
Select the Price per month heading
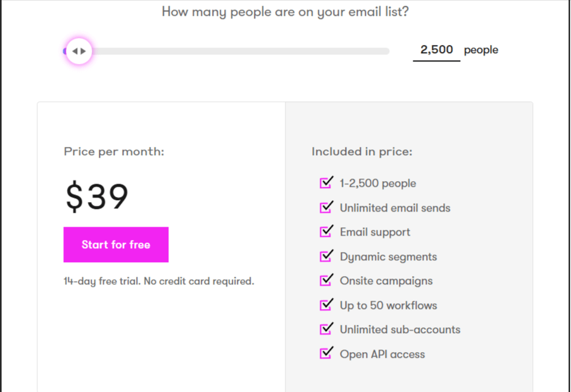point(113,151)
